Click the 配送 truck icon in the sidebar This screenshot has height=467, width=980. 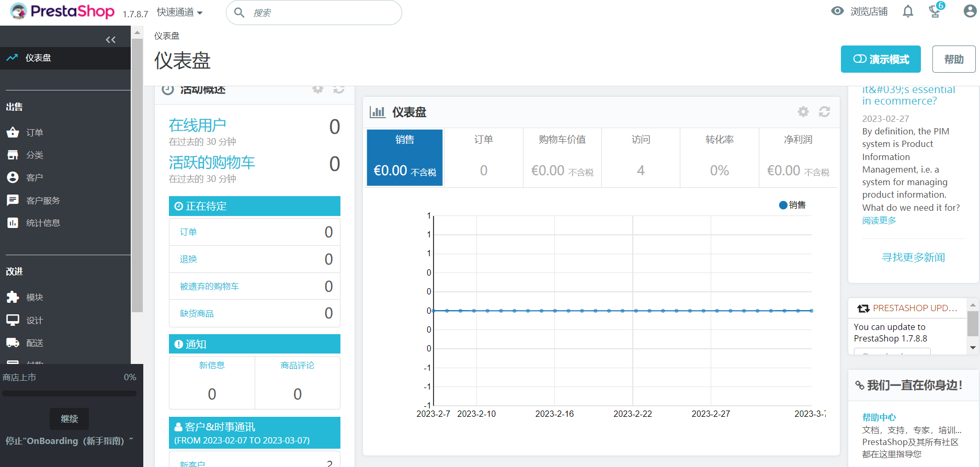(x=13, y=343)
